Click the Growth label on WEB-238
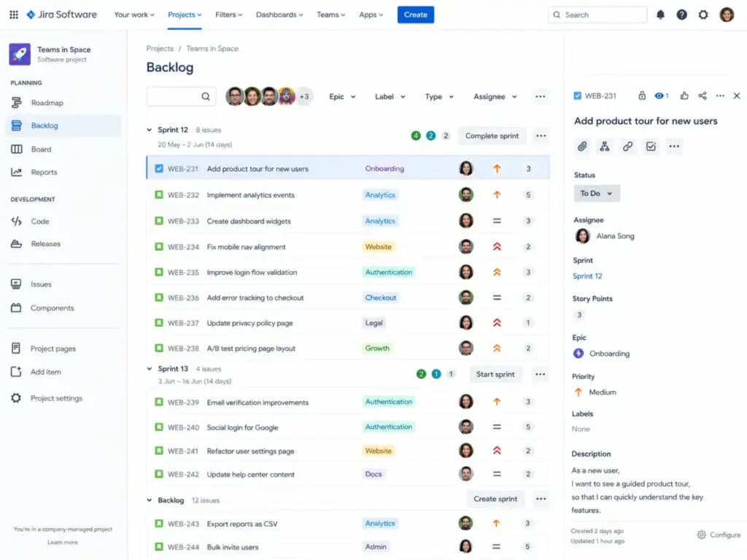Screen dimensions: 747x560 pyautogui.click(x=377, y=348)
